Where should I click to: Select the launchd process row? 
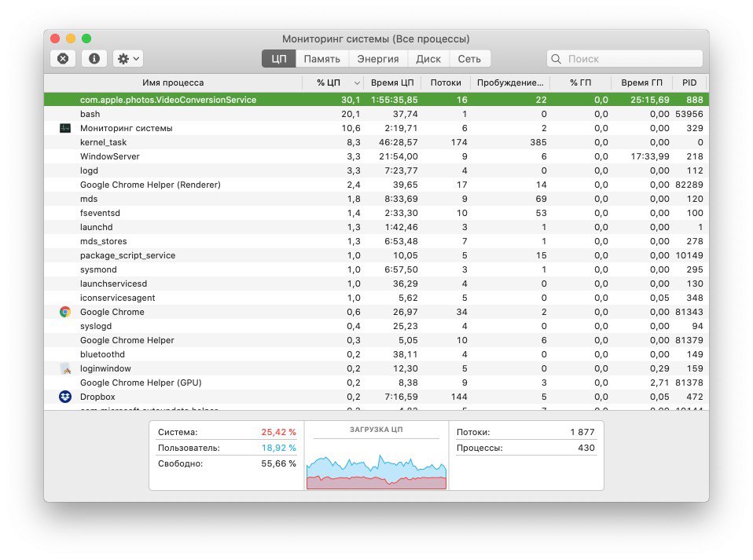(376, 227)
